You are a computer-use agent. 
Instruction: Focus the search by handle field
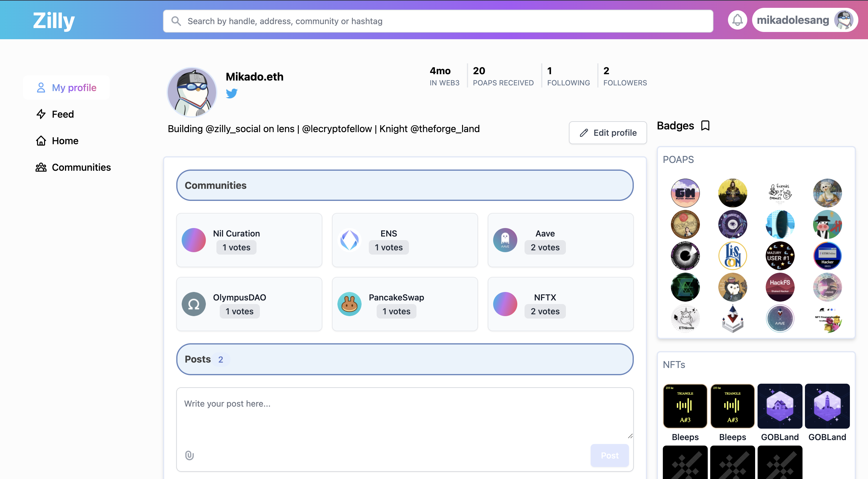tap(438, 21)
